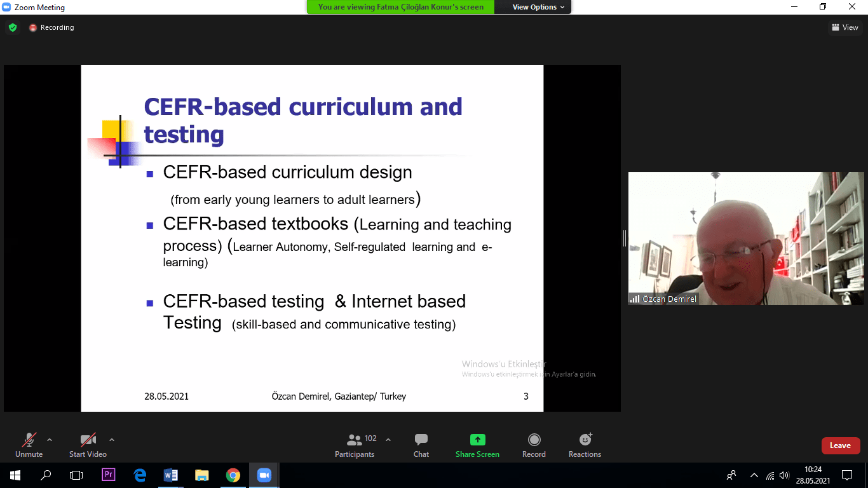Expand video options arrow beside Start Video
The image size is (868, 488).
tap(112, 439)
